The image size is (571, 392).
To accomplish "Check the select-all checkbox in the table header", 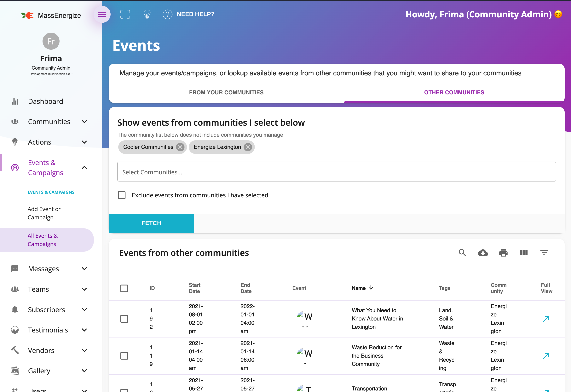I will pos(124,288).
